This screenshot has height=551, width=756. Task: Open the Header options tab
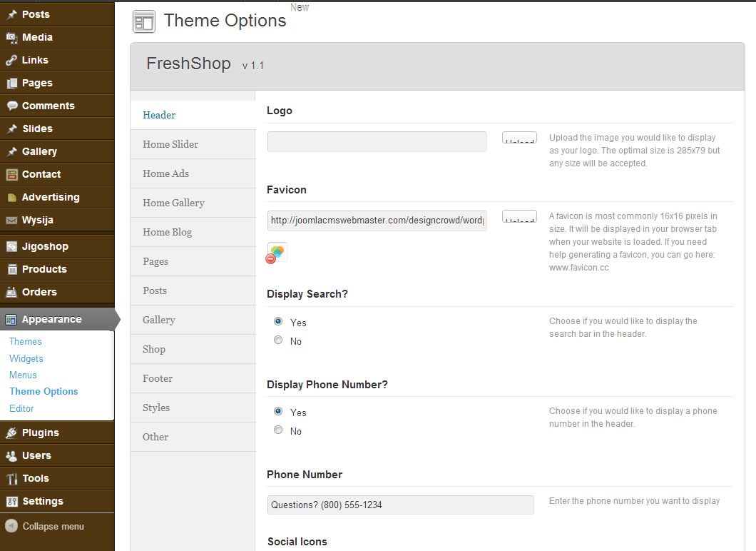coord(193,115)
